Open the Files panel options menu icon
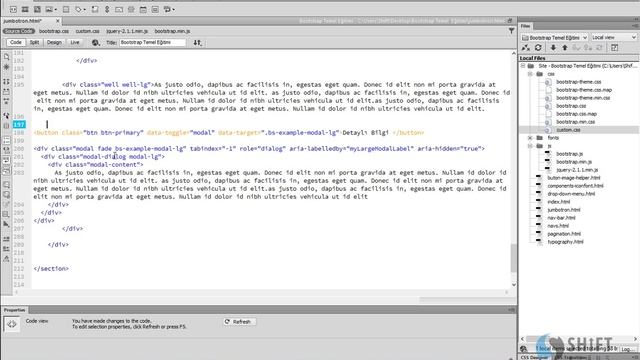 point(635,26)
